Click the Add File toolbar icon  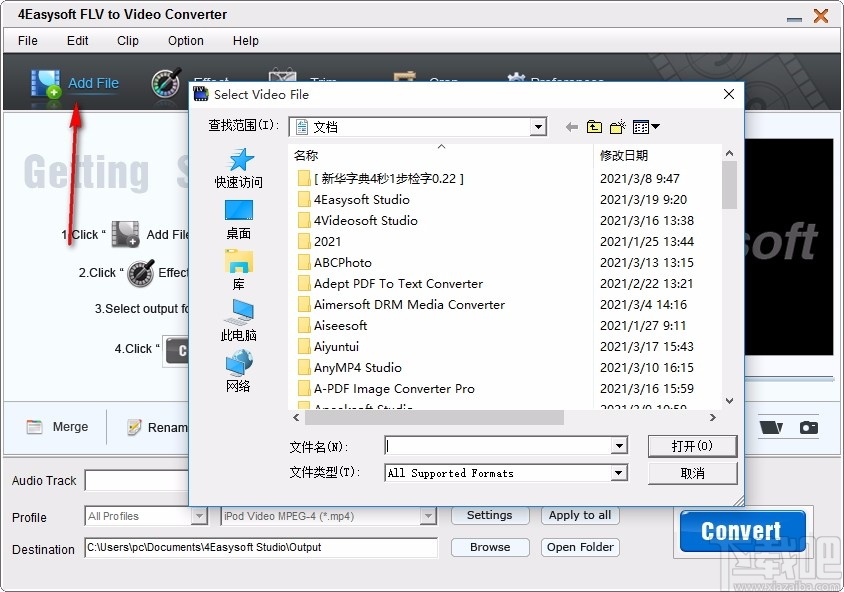point(46,82)
